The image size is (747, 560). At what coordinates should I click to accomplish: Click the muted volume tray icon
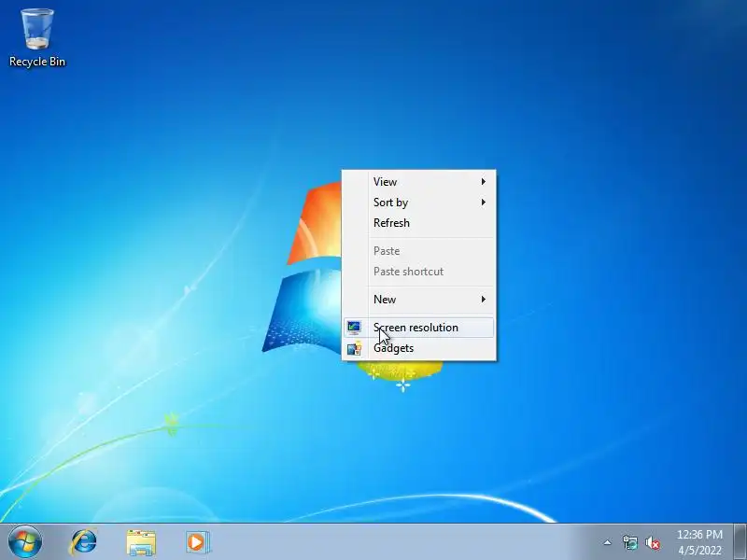click(x=653, y=542)
